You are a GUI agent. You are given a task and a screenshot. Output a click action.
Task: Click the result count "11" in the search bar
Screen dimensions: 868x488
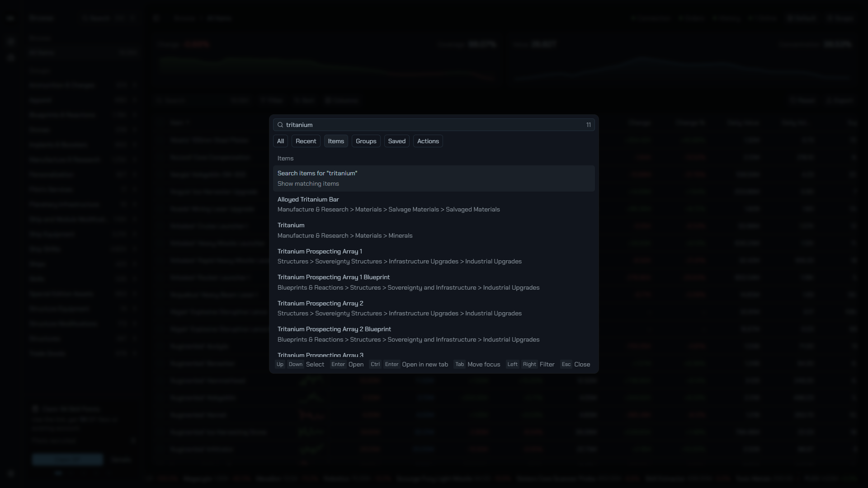click(x=588, y=125)
